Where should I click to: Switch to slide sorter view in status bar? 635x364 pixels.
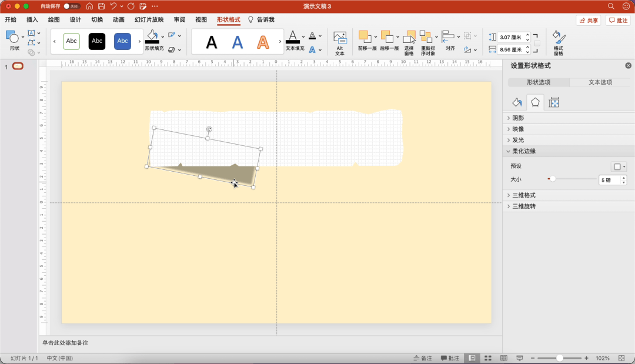pos(488,358)
